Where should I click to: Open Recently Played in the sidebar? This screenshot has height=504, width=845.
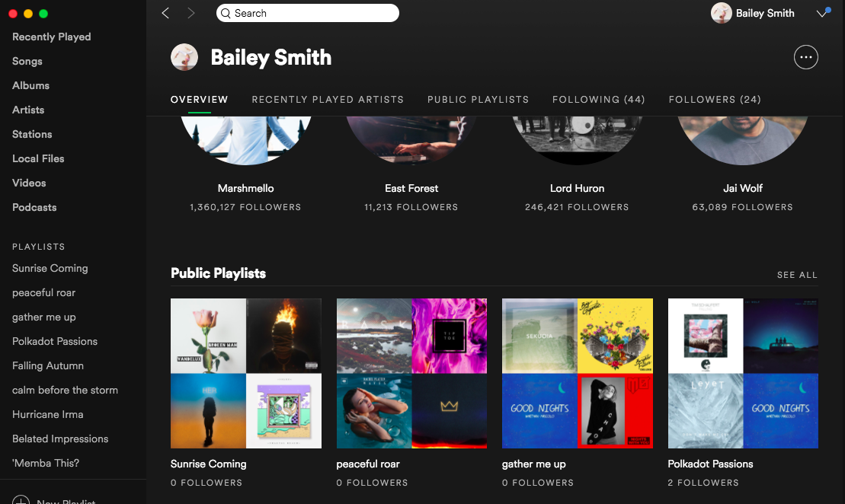click(x=52, y=37)
